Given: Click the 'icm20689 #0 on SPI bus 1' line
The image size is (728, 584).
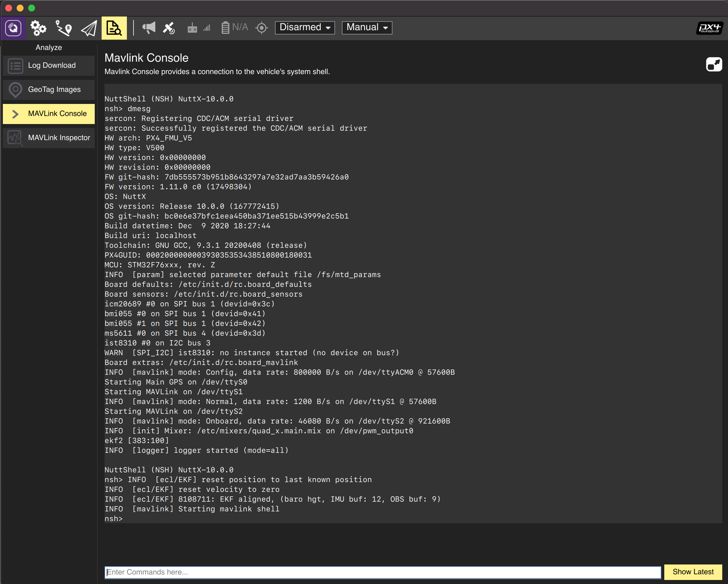Looking at the screenshot, I should [190, 304].
